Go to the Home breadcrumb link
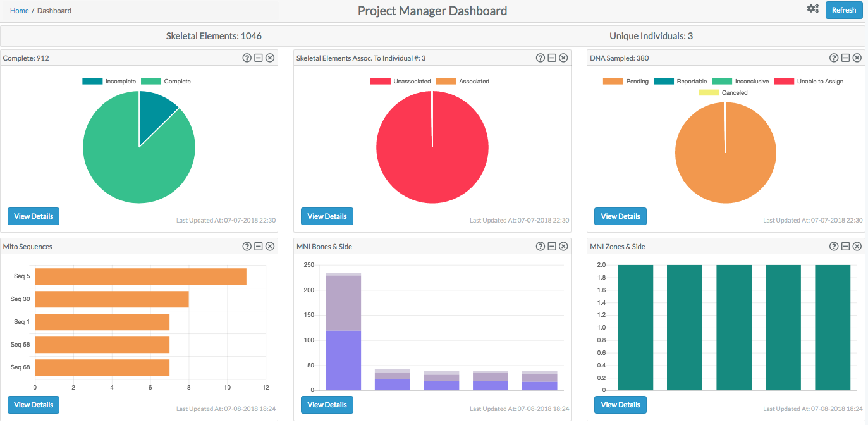Image resolution: width=868 pixels, height=425 pixels. click(x=19, y=11)
